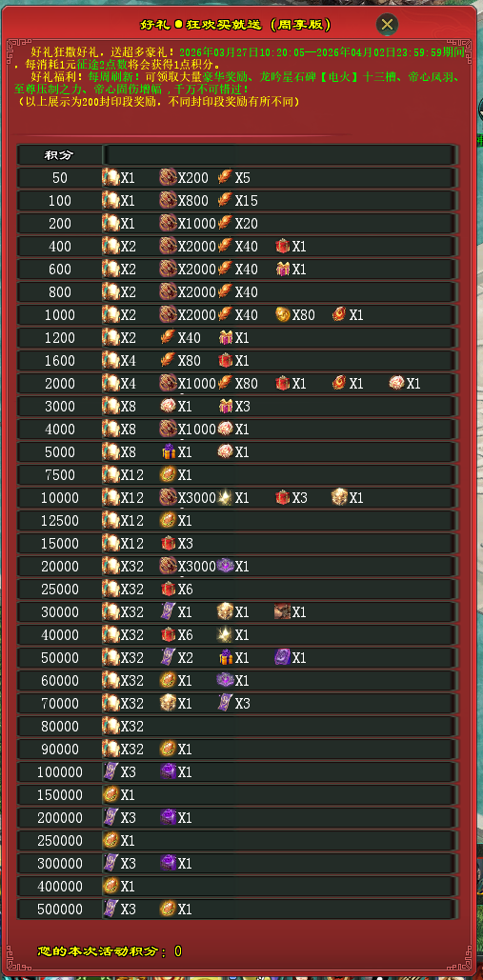The image size is (483, 980).
Task: Click the red gift box in the 400 points row
Action: 282,247
